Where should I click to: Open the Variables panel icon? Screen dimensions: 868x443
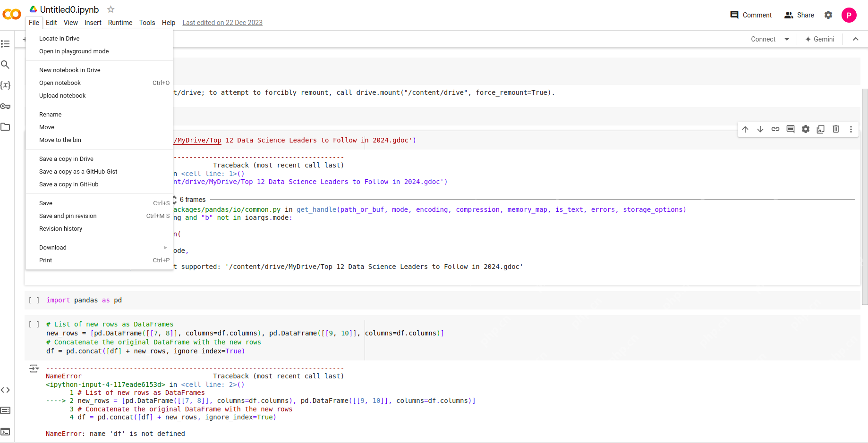point(5,85)
